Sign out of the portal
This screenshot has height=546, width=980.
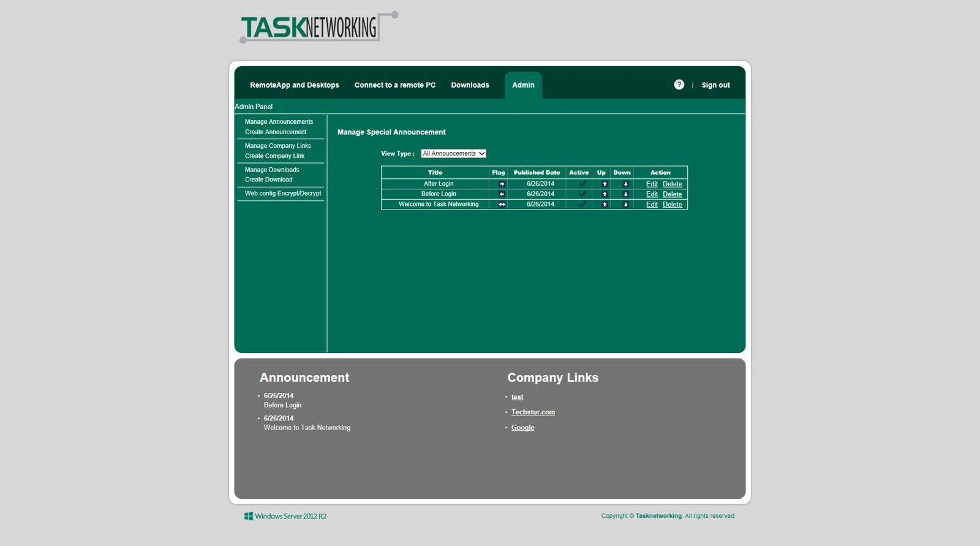(x=715, y=85)
